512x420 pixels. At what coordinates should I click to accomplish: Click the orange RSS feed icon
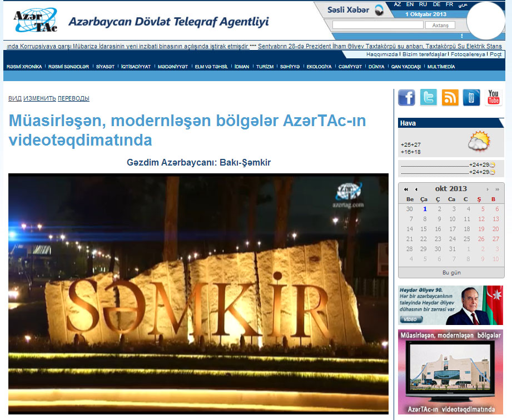pyautogui.click(x=450, y=98)
